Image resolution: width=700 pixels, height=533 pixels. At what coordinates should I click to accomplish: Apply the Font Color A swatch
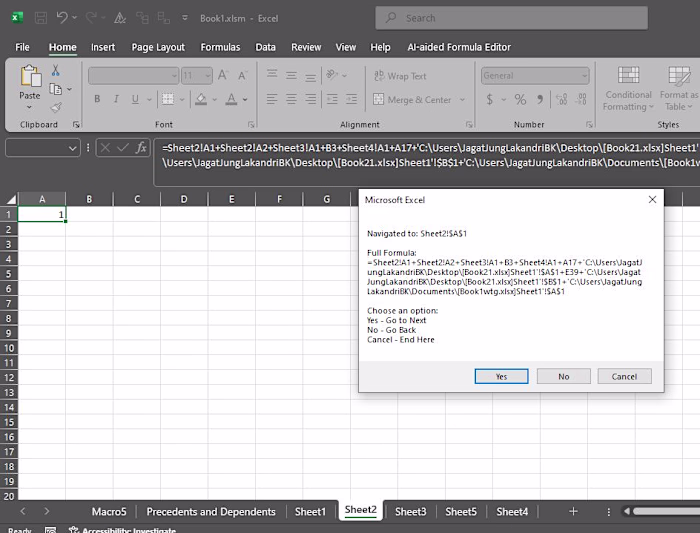(231, 99)
